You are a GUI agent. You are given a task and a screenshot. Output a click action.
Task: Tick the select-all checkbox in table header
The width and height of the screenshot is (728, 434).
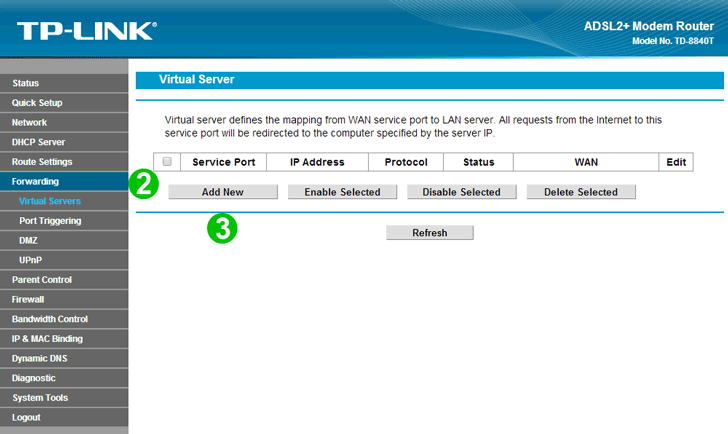tap(167, 162)
